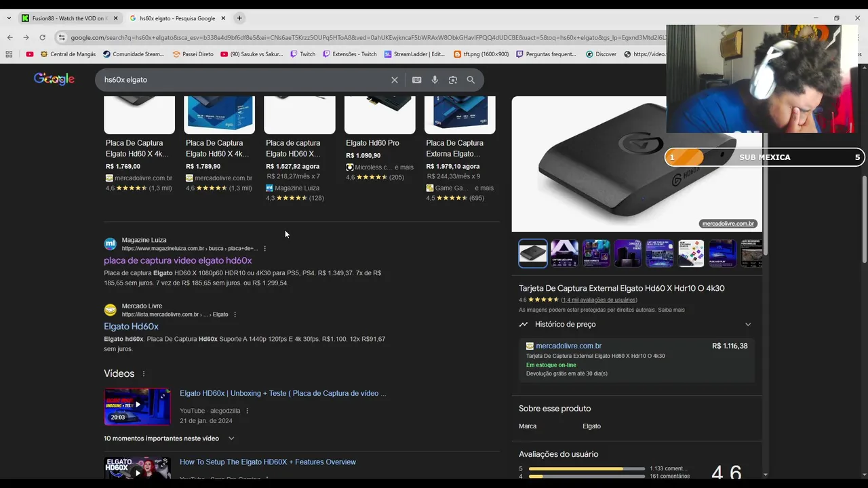Open the browser apps grid shortcut
868x488 pixels.
pos(9,54)
